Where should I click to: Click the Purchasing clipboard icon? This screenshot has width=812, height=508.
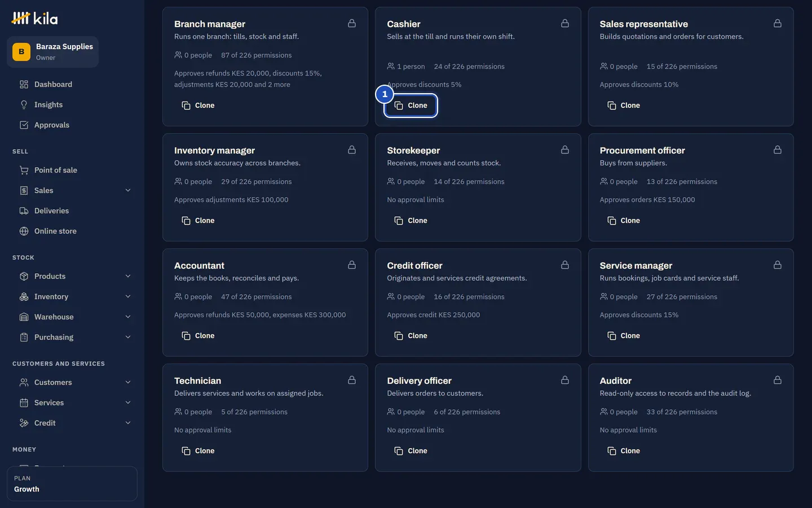coord(24,338)
